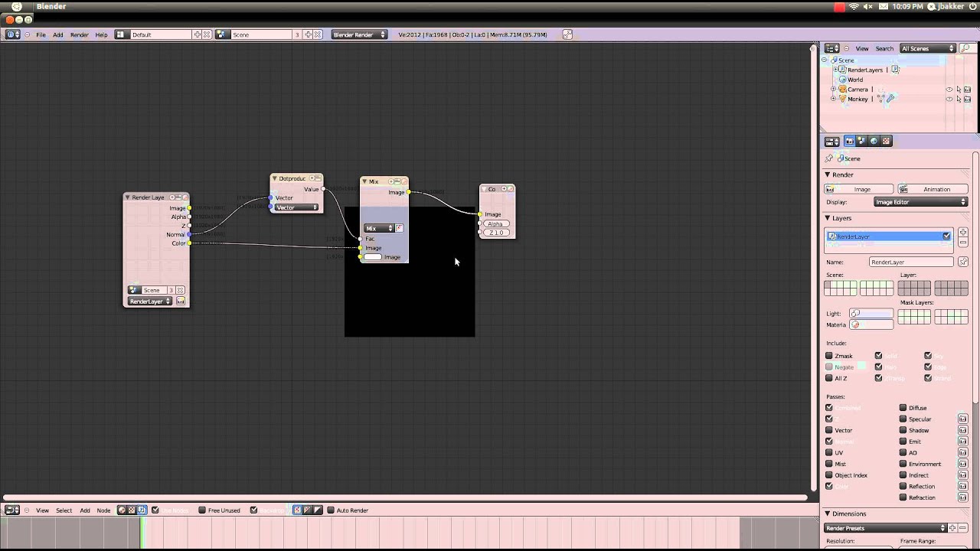Open the outliner View menu
The width and height of the screenshot is (980, 551).
point(862,48)
